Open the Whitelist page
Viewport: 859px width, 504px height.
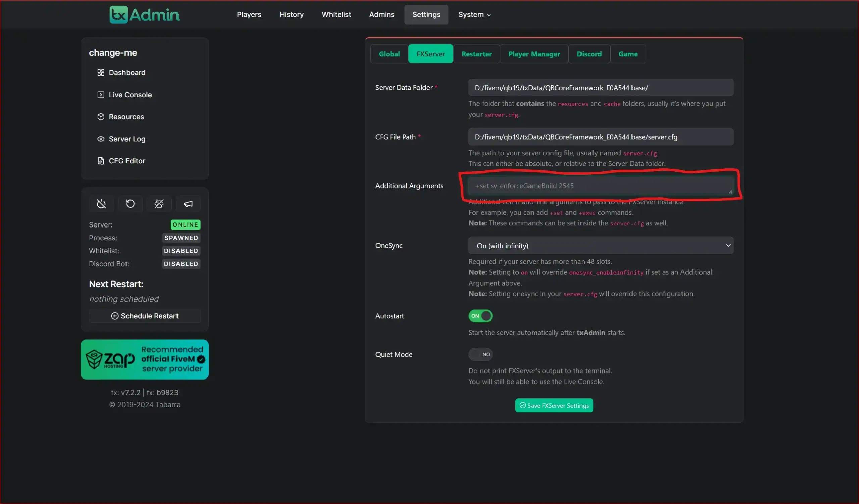point(336,15)
